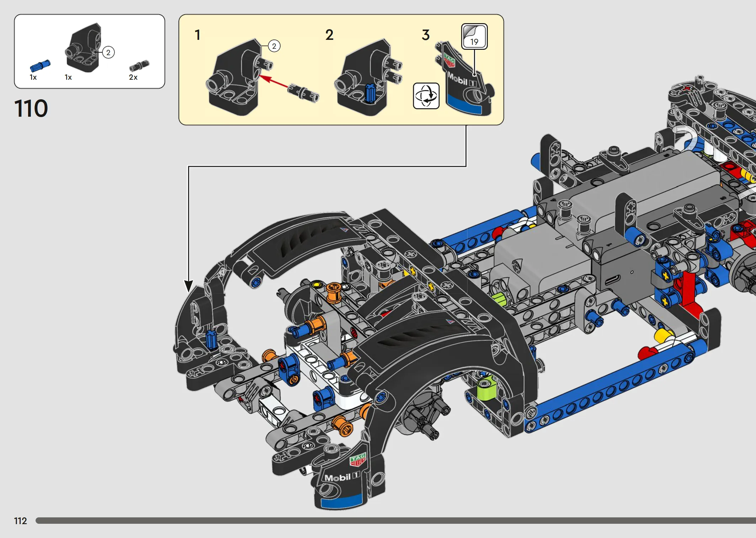Click the black friction pin marked 2x
Viewport: 756px width, 538px height.
click(x=139, y=66)
